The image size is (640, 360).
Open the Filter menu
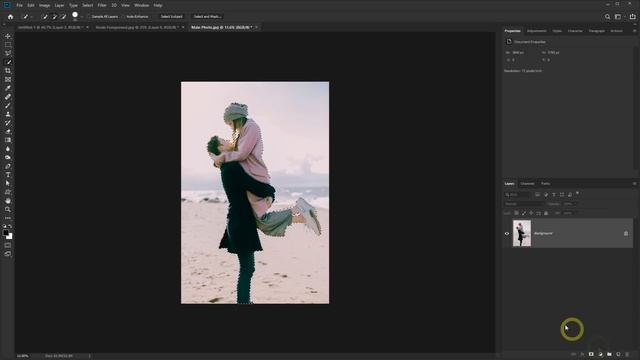click(x=102, y=5)
